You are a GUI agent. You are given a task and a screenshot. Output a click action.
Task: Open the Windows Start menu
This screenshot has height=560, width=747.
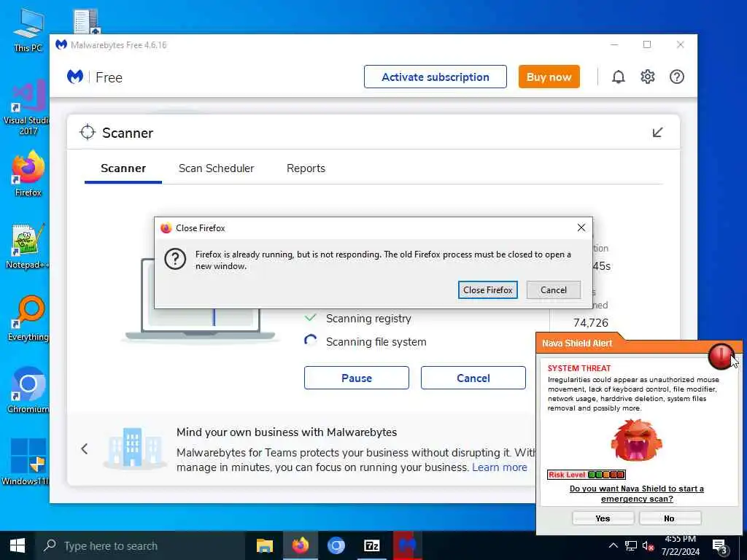[18, 545]
